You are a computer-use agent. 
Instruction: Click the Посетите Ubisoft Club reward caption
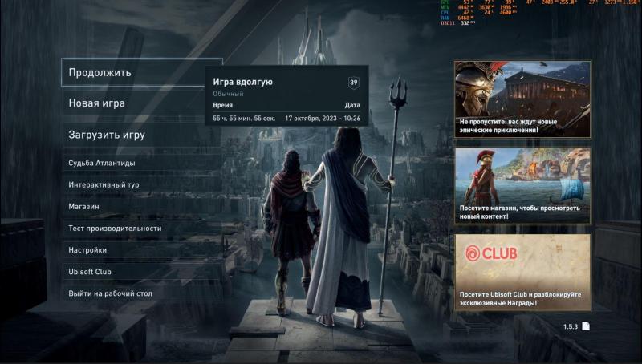pos(520,299)
